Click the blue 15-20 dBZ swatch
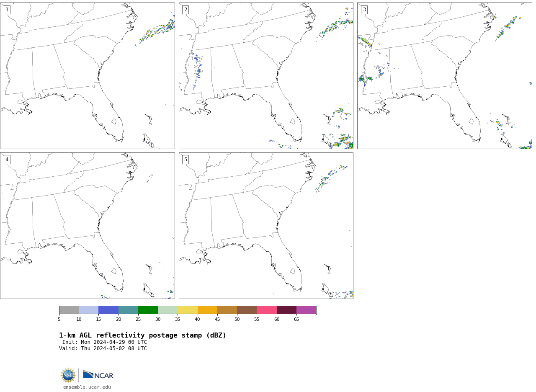This screenshot has width=536, height=392. click(x=108, y=310)
